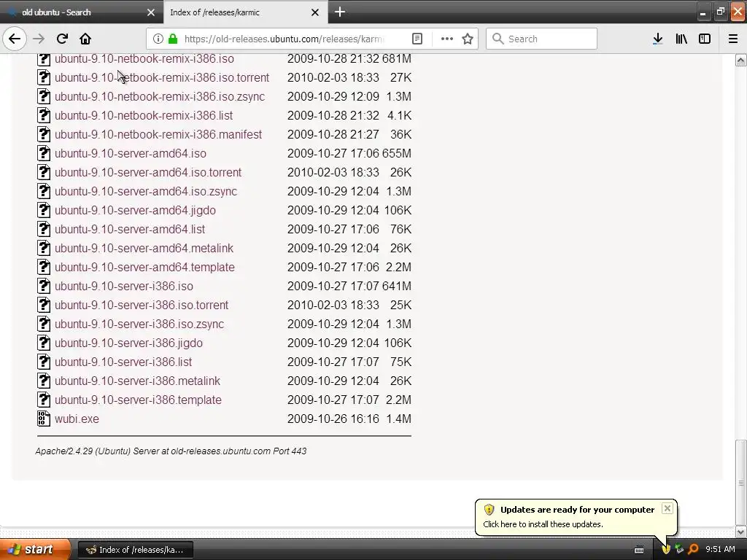The image size is (747, 560).
Task: Open ubuntu-9.10-server-i386.template link
Action: (138, 400)
